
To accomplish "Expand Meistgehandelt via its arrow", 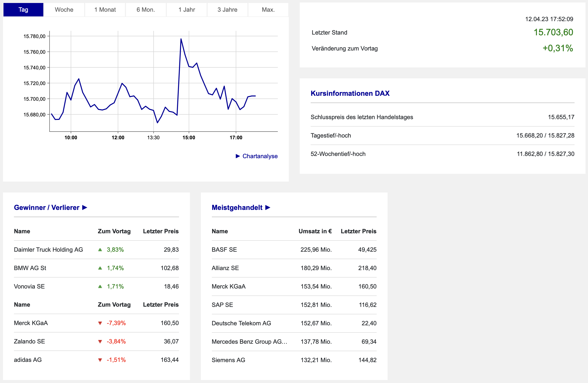I will click(x=268, y=207).
